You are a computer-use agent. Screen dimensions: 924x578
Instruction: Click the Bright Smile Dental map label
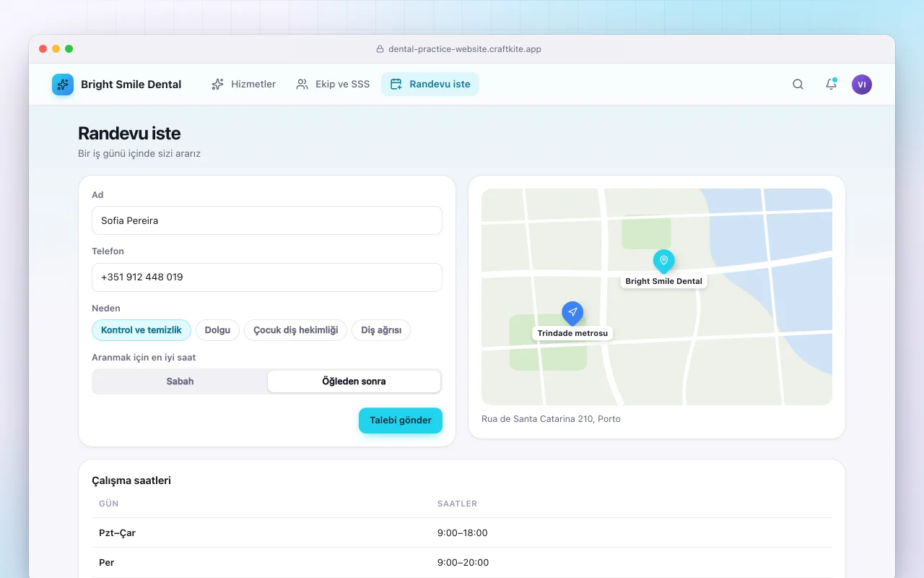coord(663,281)
